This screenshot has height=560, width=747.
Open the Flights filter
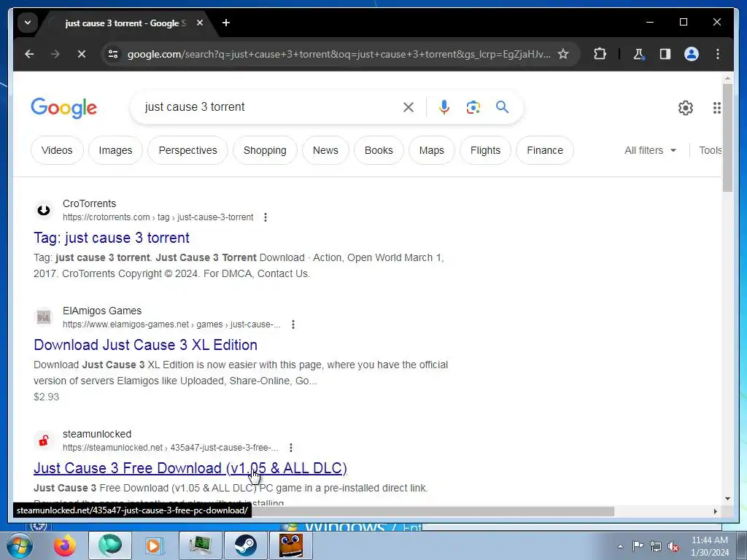485,150
